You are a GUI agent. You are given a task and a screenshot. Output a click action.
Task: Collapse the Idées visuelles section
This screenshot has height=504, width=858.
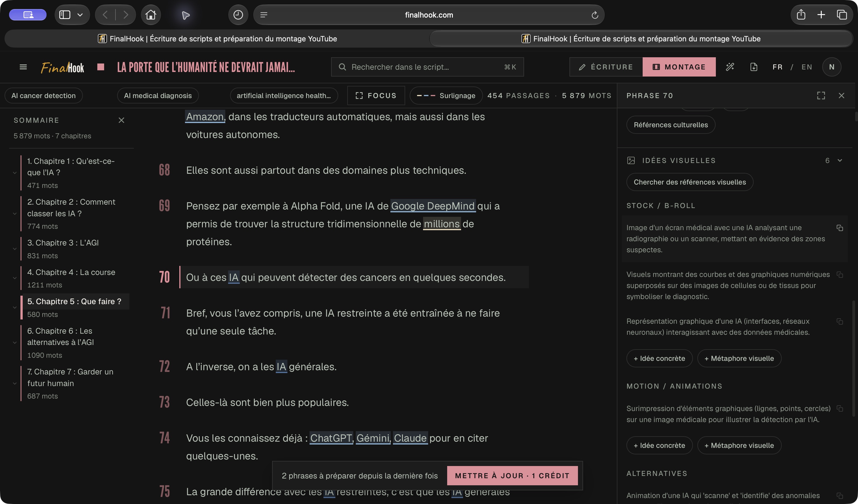click(840, 160)
